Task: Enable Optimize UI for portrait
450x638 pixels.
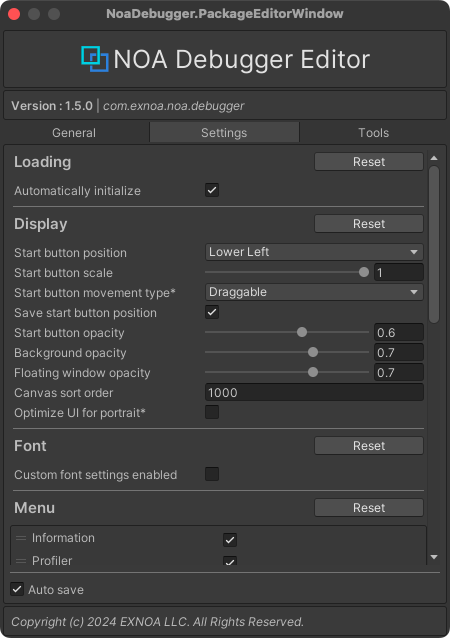Action: pos(212,412)
